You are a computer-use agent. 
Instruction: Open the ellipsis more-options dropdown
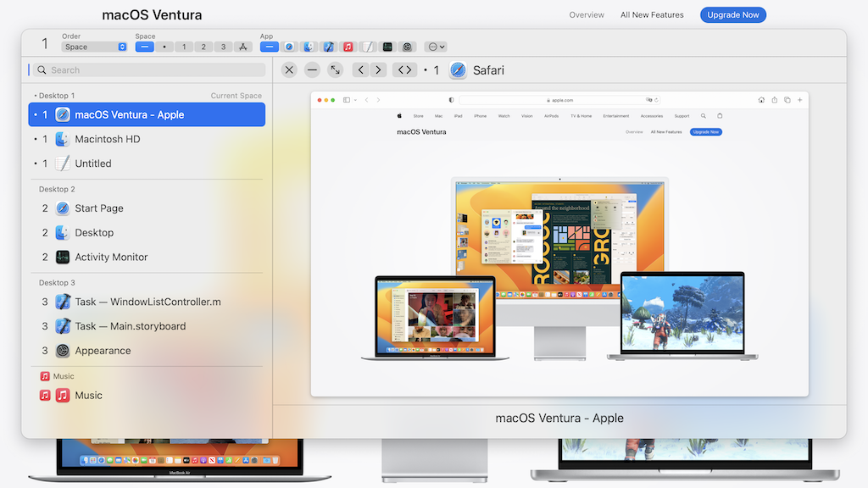pyautogui.click(x=437, y=47)
